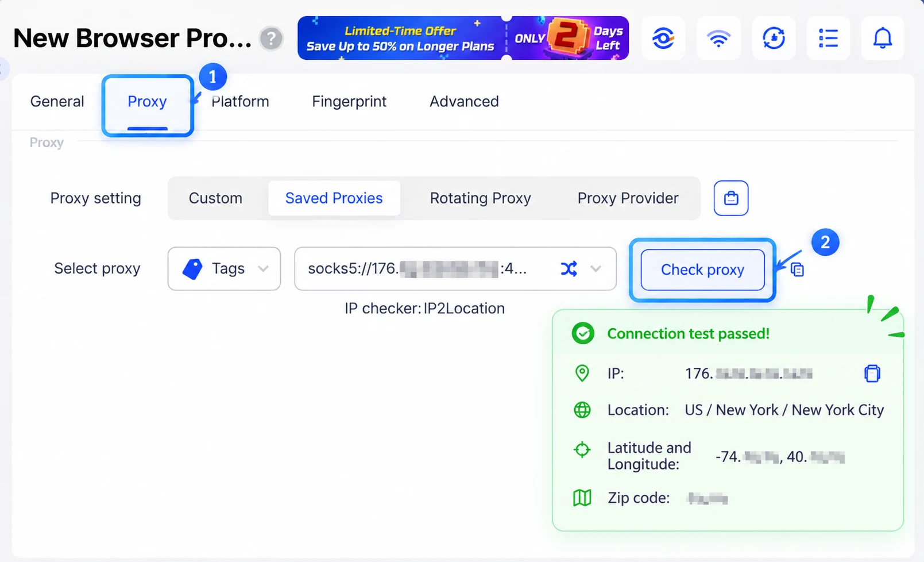Choose Rotating Proxy option
The height and width of the screenshot is (562, 924).
(x=481, y=198)
